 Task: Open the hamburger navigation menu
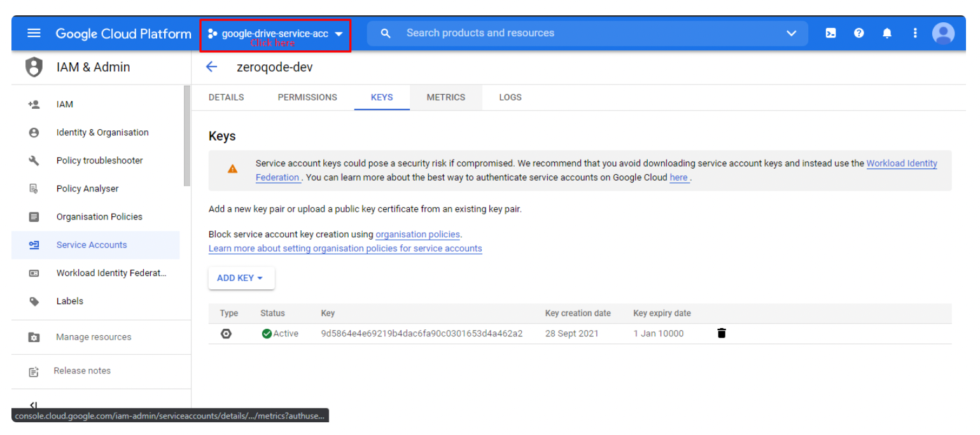[34, 33]
